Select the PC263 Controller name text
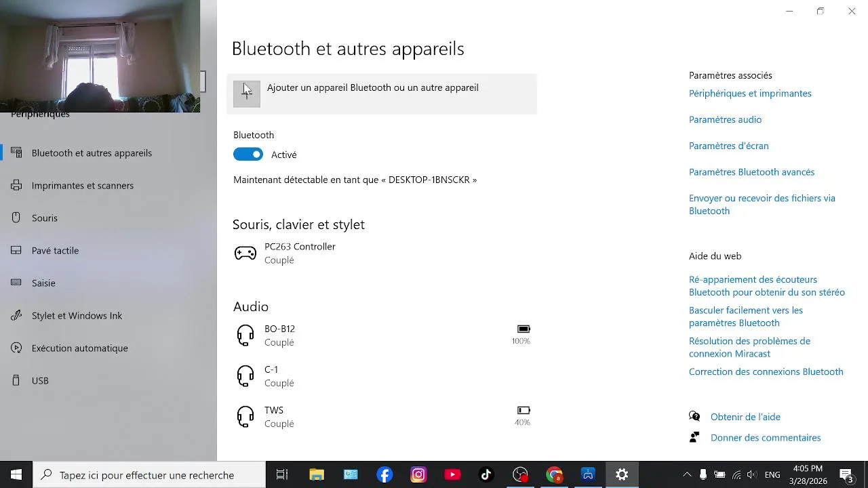868x488 pixels. click(x=300, y=247)
